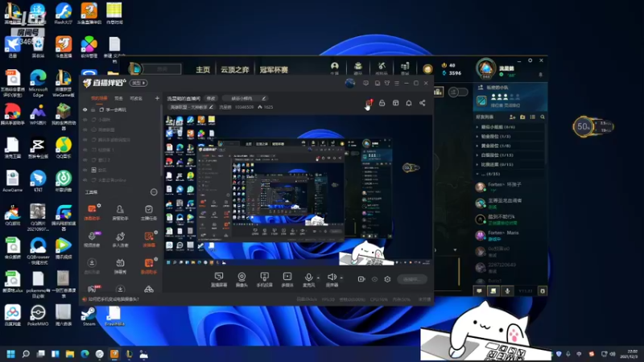Mute the 扬声器 speaker icon

pyautogui.click(x=332, y=278)
